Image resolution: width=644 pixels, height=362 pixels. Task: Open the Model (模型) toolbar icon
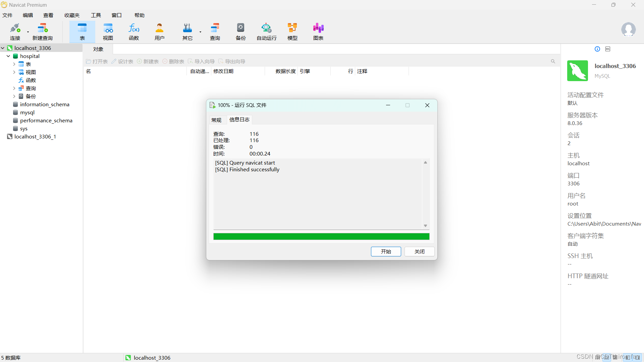pyautogui.click(x=292, y=32)
